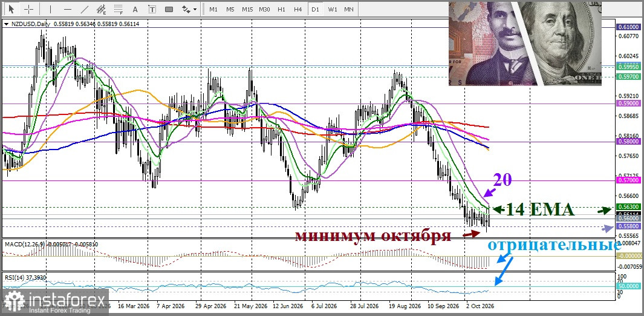Click the 0.59700 price level label

628,76
